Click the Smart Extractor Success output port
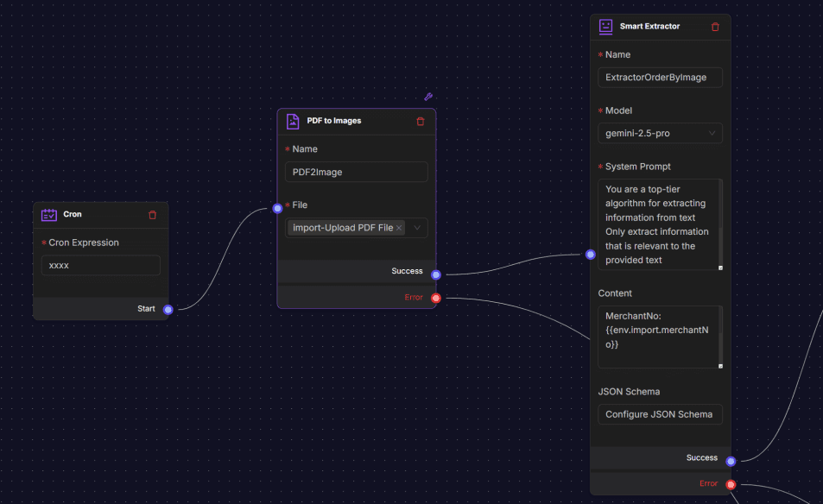Image resolution: width=823 pixels, height=504 pixels. click(x=731, y=461)
